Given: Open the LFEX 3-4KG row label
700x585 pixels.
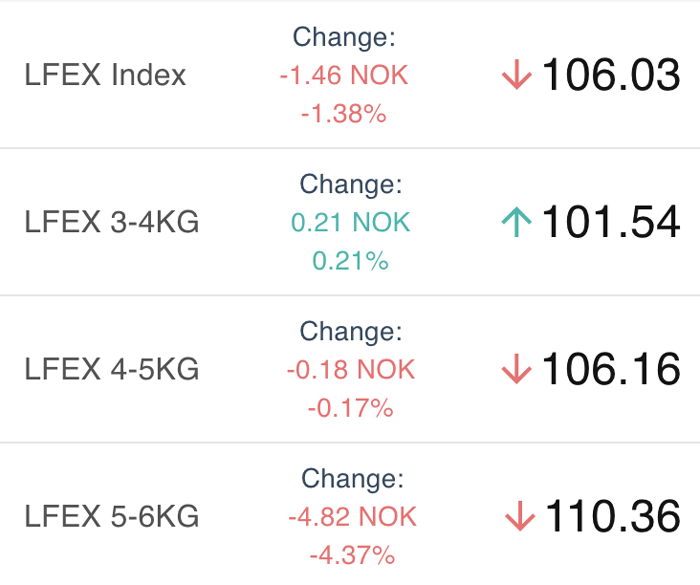Looking at the screenshot, I should click(x=112, y=222).
